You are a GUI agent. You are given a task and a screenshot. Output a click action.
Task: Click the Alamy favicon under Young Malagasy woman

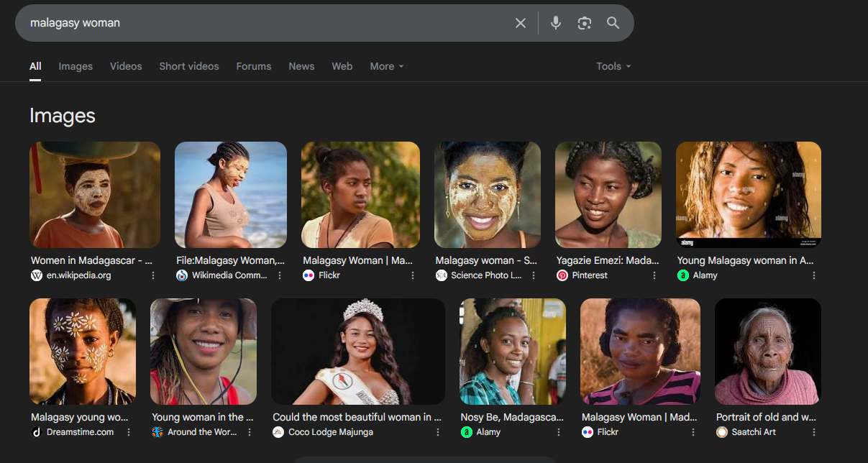click(x=683, y=275)
